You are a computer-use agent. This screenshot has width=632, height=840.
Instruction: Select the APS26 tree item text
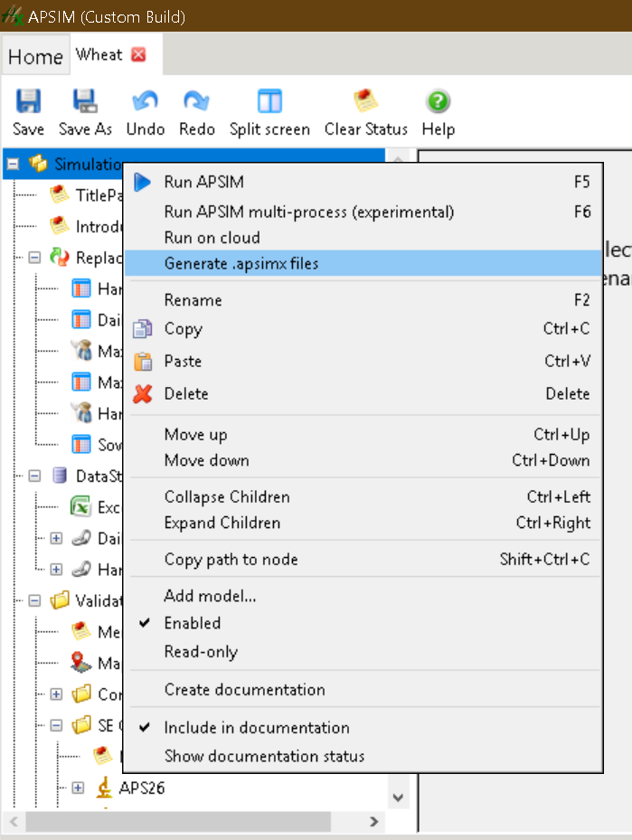click(142, 788)
